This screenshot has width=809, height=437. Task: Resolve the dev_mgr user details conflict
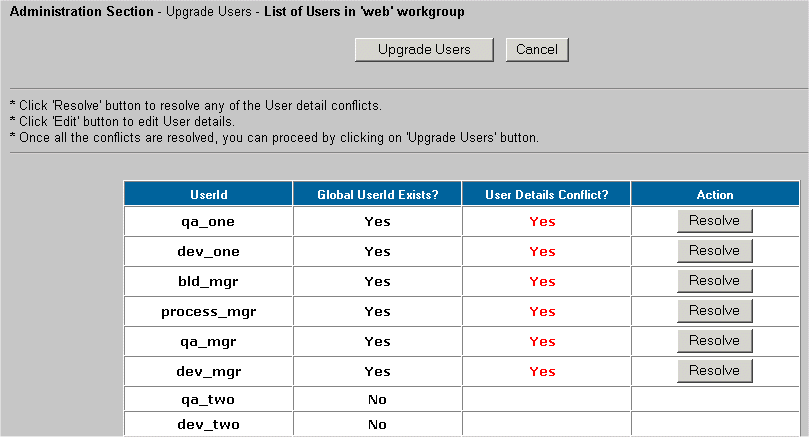pyautogui.click(x=714, y=371)
